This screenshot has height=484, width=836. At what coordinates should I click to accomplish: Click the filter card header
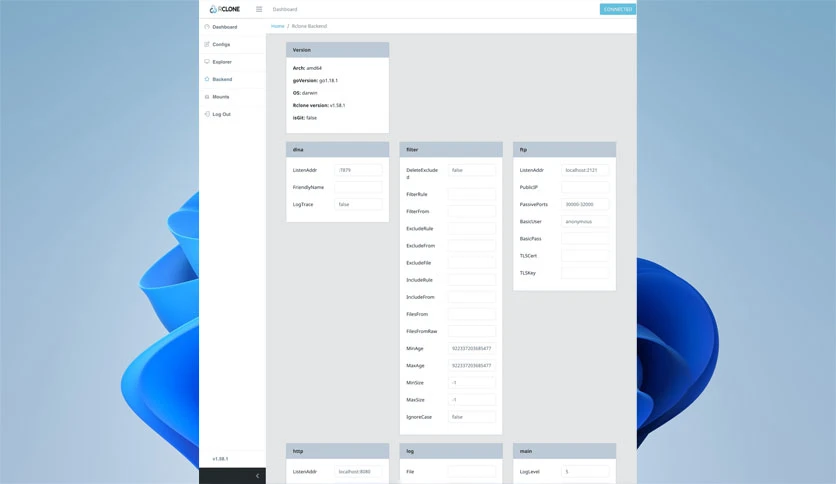click(x=451, y=149)
